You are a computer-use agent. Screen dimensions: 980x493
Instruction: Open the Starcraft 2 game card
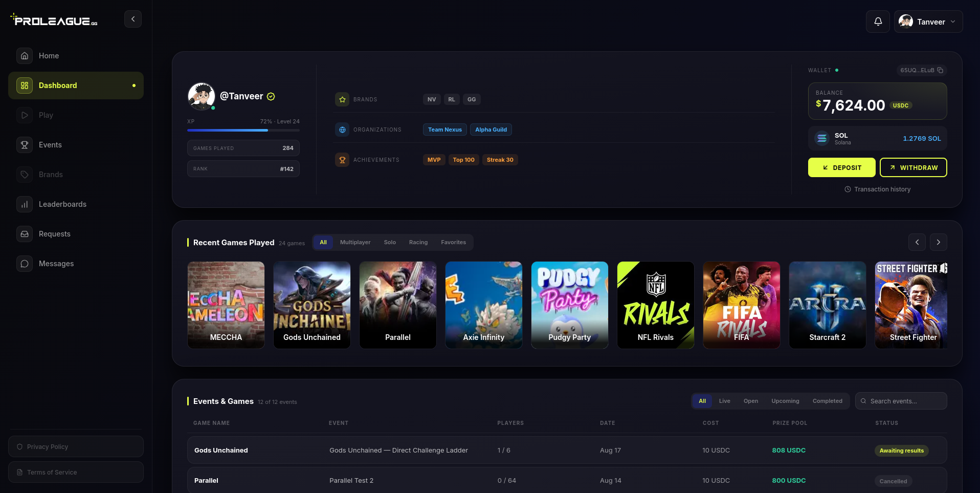[828, 305]
